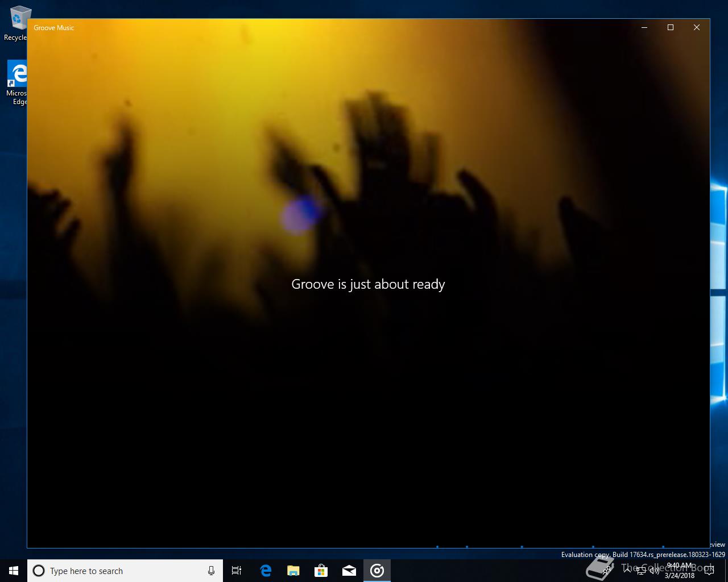Open the Action Center notifications icon

(x=709, y=571)
